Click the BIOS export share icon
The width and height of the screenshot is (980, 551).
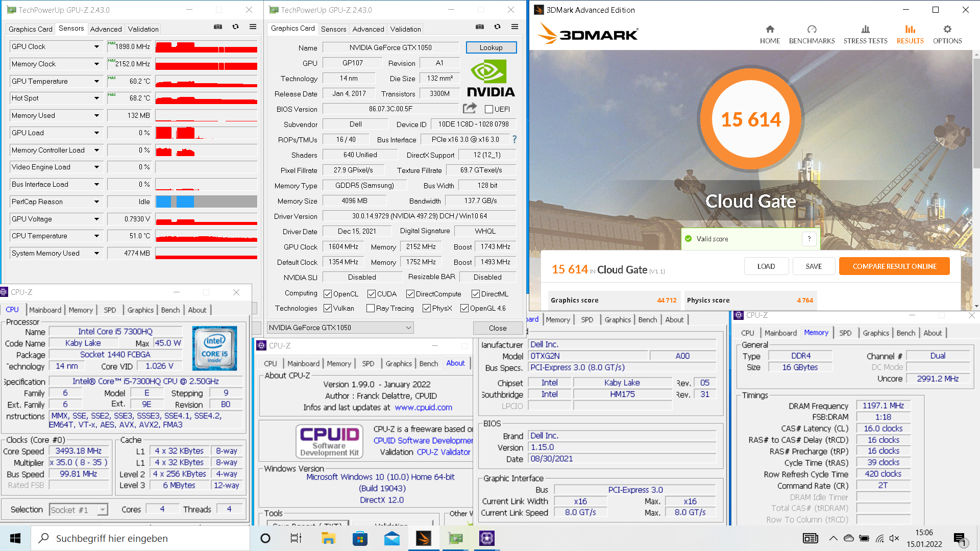[x=470, y=108]
